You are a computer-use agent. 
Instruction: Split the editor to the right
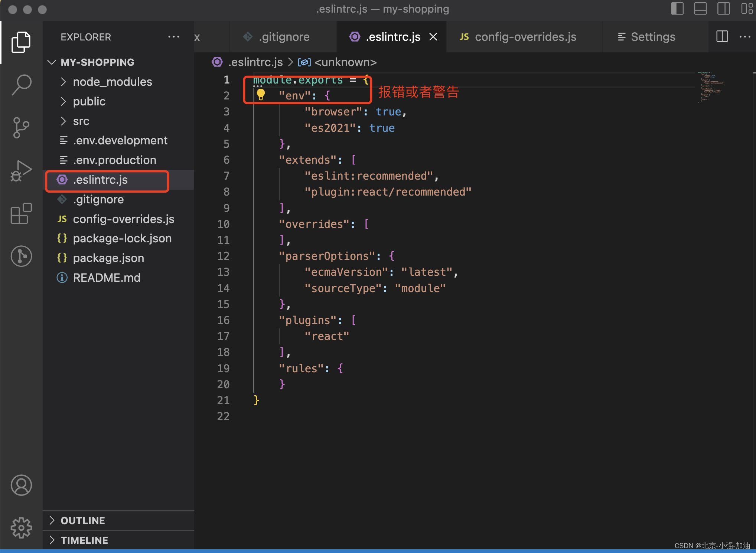tap(722, 37)
